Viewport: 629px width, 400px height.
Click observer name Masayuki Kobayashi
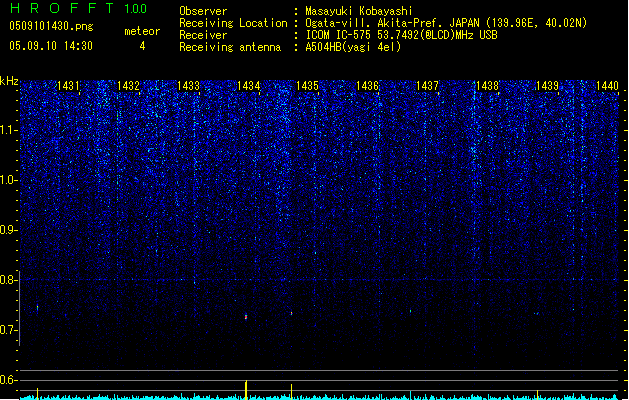click(x=359, y=11)
